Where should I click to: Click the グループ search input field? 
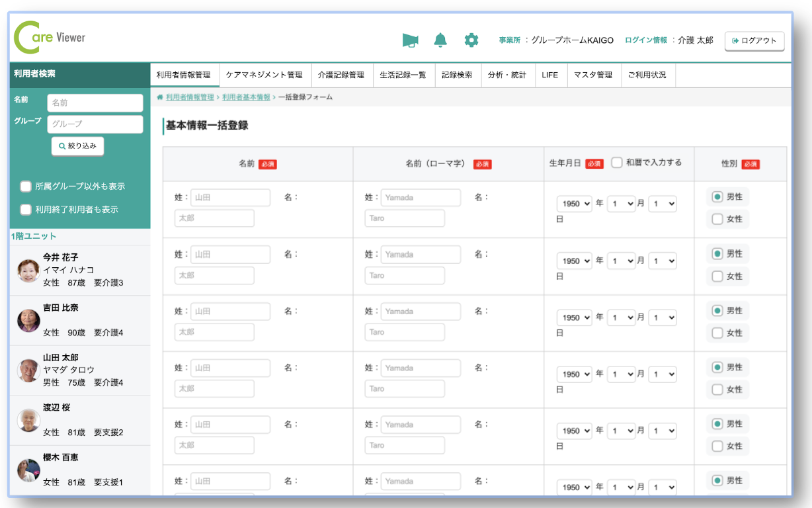click(95, 124)
